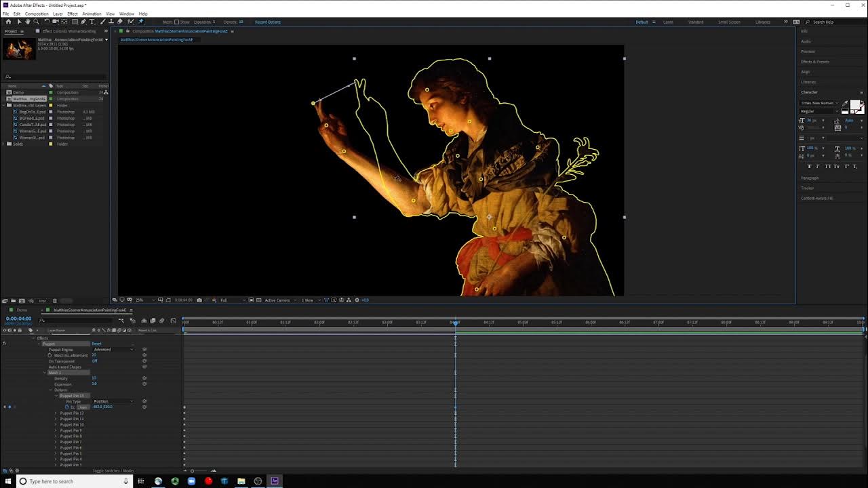Image resolution: width=868 pixels, height=488 pixels.
Task: Click Reset for the Puppet effect
Action: tap(96, 344)
